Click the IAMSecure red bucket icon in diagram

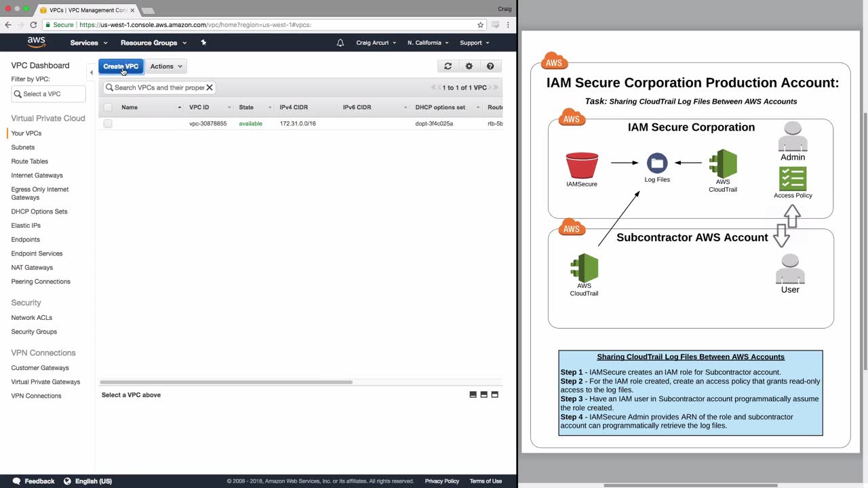(x=582, y=165)
